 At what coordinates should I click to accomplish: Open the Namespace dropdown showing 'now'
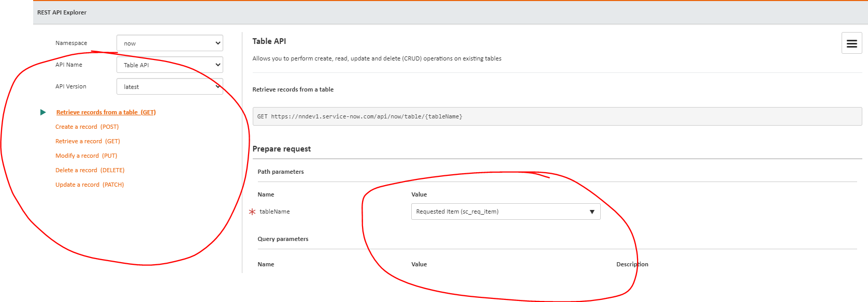pyautogui.click(x=170, y=43)
